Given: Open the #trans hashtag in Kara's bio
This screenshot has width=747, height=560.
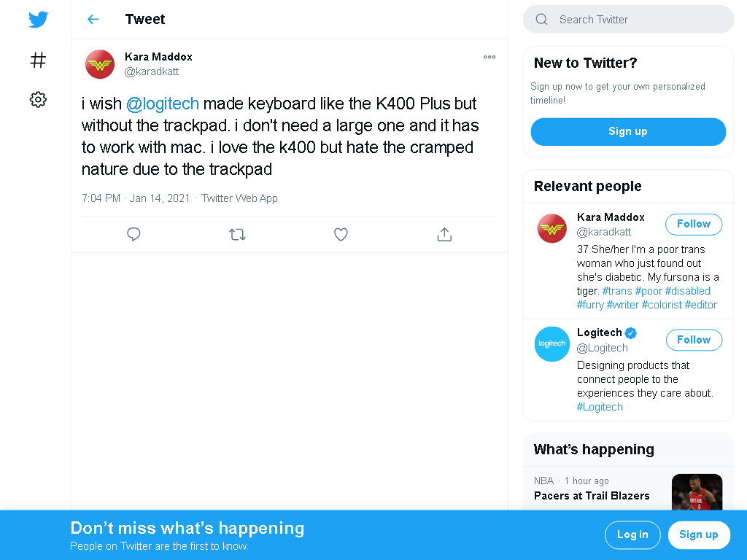Looking at the screenshot, I should click(x=617, y=291).
